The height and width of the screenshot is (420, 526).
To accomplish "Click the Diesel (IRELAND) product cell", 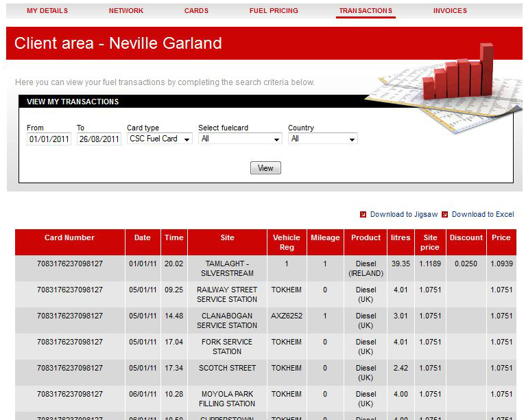I will 366,268.
